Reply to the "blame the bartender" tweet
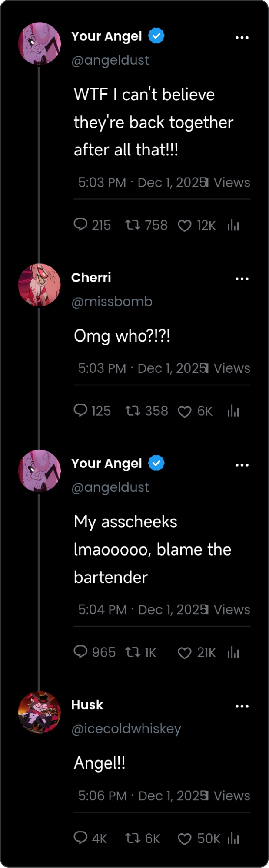The width and height of the screenshot is (269, 868). click(80, 651)
